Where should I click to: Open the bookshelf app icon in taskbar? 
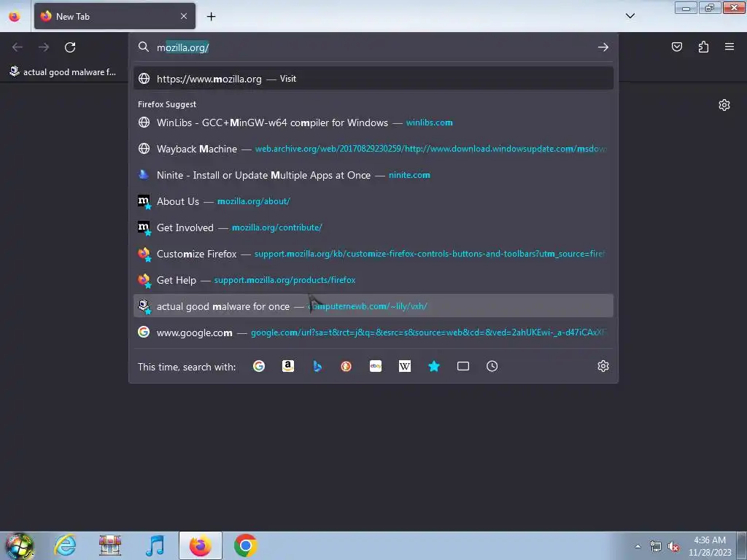110,545
